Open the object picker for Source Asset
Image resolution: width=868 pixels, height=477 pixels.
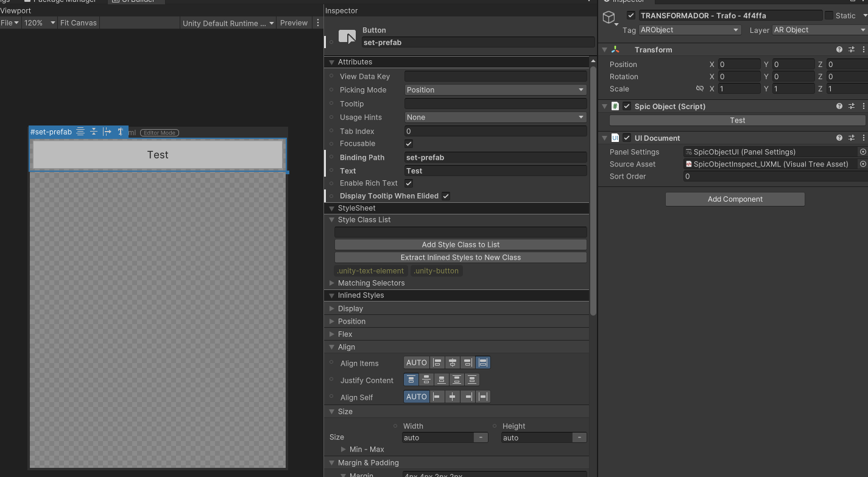[x=863, y=164]
